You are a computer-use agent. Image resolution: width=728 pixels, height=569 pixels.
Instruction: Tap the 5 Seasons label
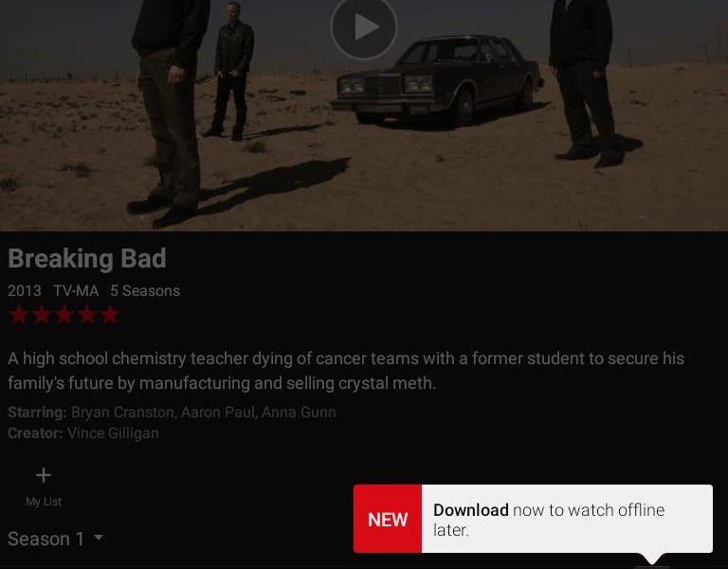(145, 291)
